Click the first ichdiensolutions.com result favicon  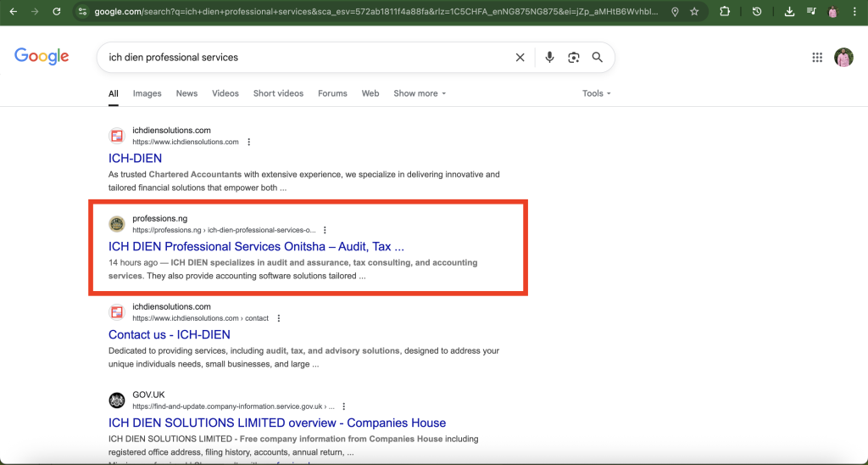[117, 136]
